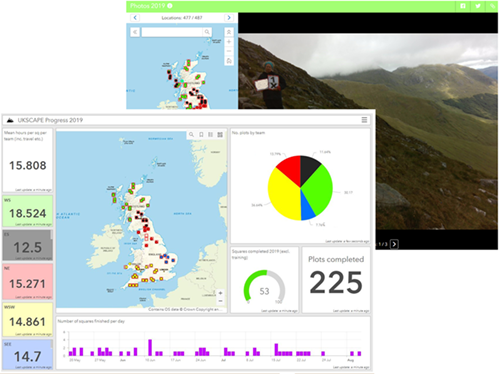The width and height of the screenshot is (500, 374).
Task: Click the home extent button on Photos map
Action: click(x=229, y=61)
